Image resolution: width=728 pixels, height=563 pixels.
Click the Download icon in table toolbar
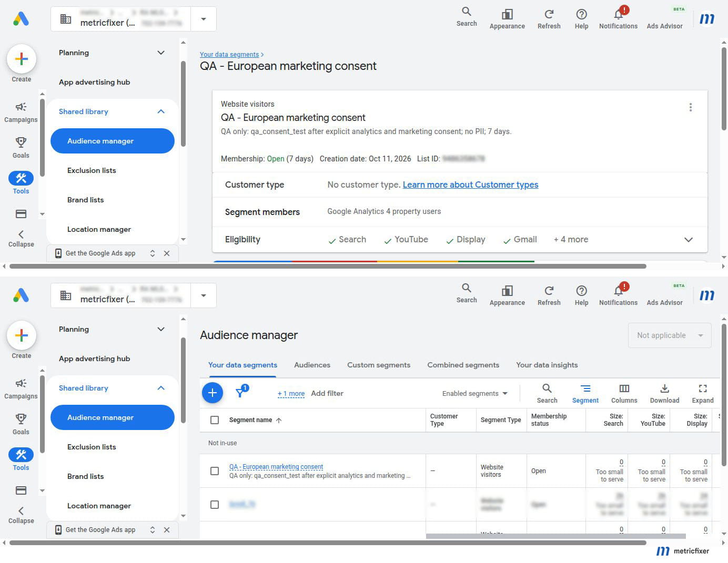click(665, 393)
